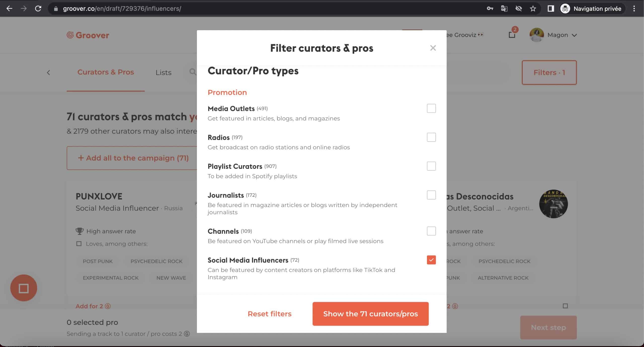Enable the Playlist Curators checkbox
Viewport: 644px width, 347px height.
[x=431, y=166]
